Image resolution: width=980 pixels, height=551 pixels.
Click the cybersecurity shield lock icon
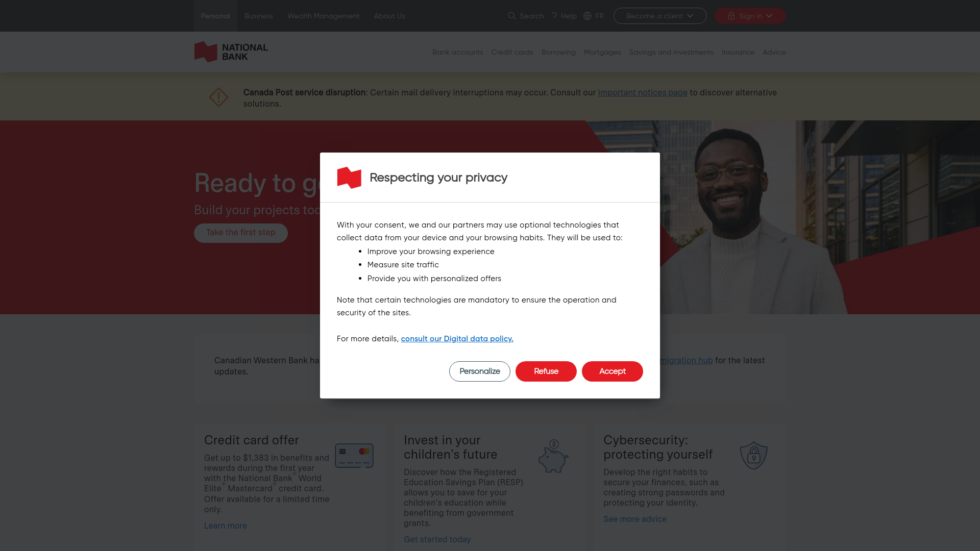(x=754, y=456)
